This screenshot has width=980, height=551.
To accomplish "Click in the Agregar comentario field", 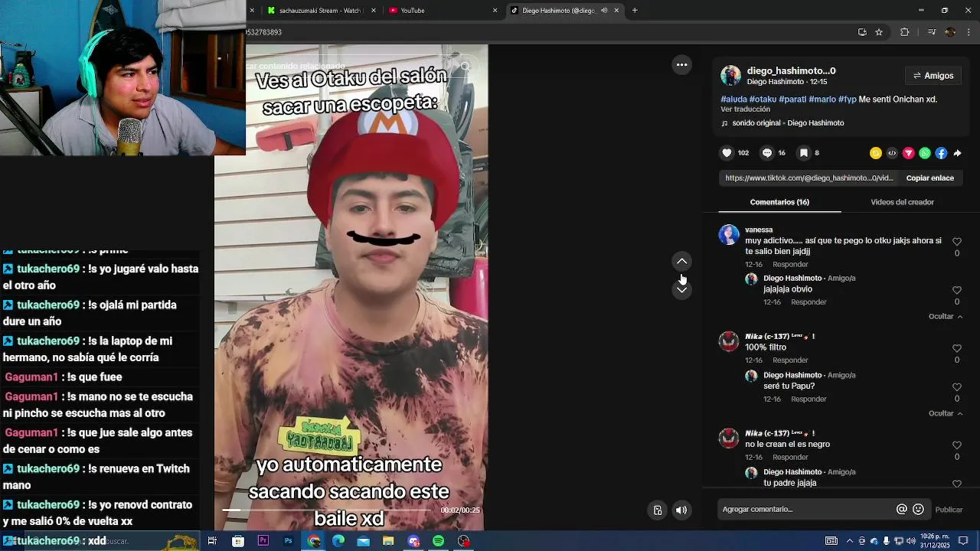I will 807,510.
